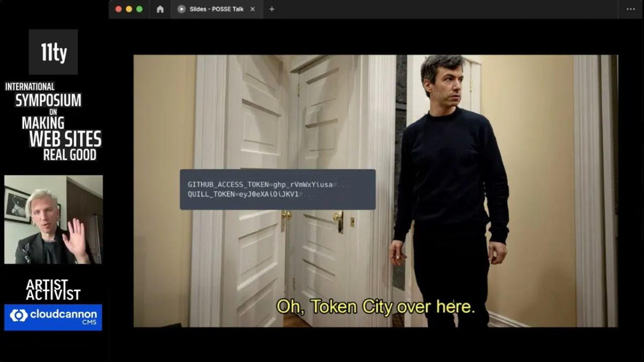Click the yellow minimize window button
The image size is (644, 362).
129,9
